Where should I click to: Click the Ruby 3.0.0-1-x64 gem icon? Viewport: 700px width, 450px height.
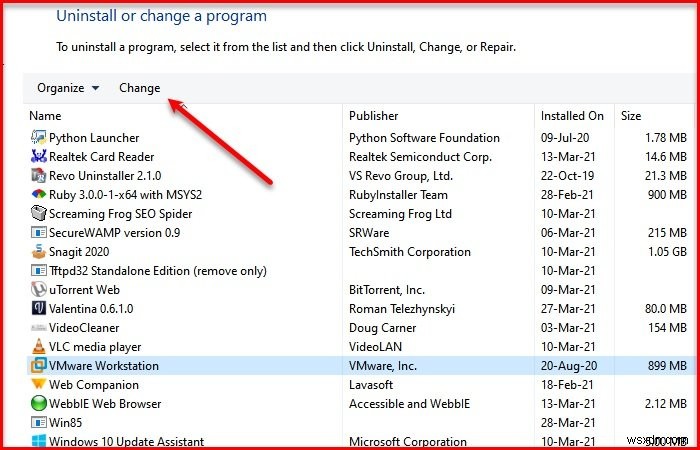tap(39, 195)
